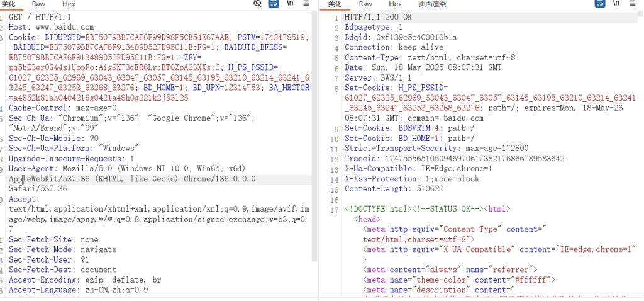Click the Host: www.baidu.com header line
Viewport: 644px width, 301px height.
click(51, 28)
